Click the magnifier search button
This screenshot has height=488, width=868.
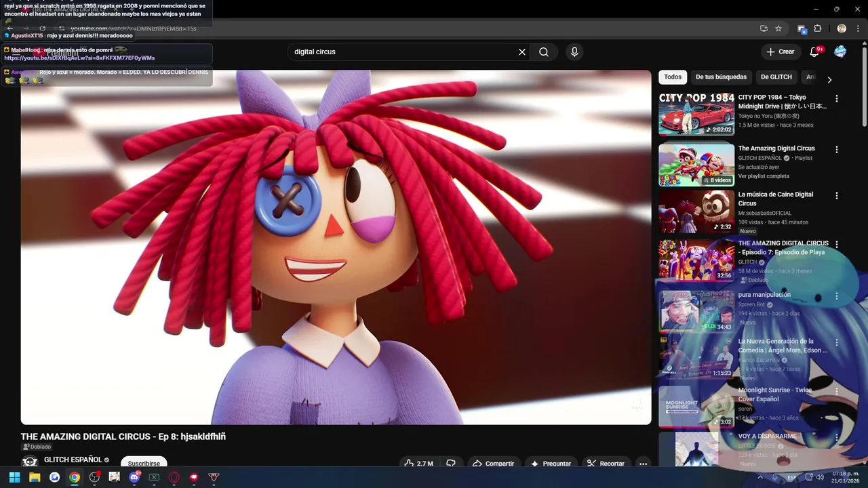[x=544, y=52]
